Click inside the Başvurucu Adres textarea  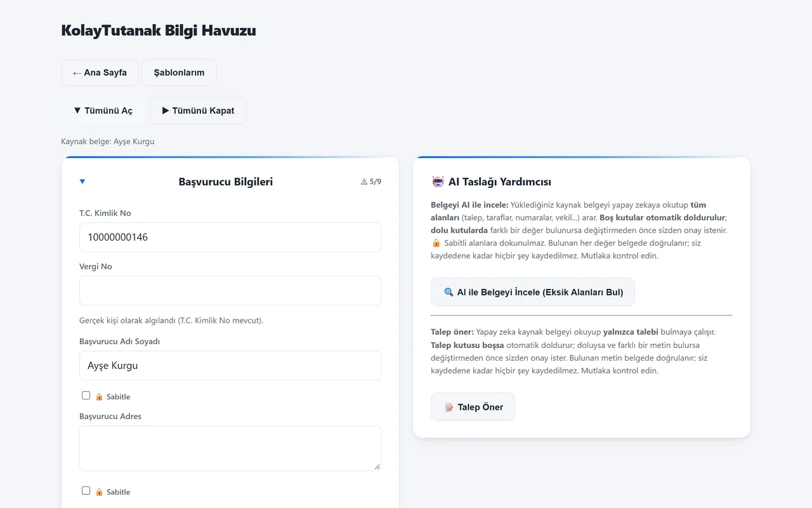[x=230, y=448]
